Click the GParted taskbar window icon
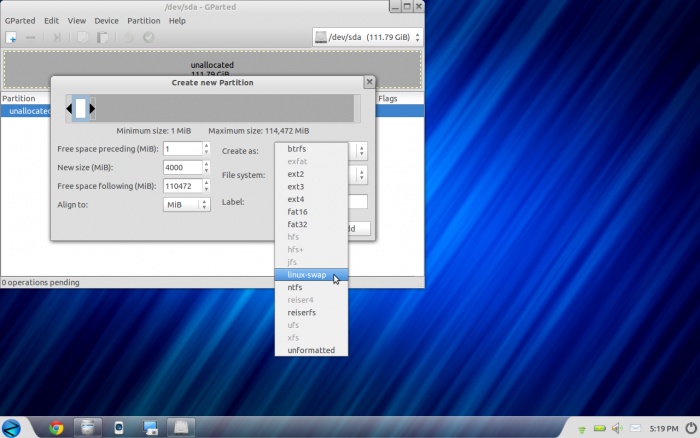Viewport: 700px width, 438px height. click(x=181, y=428)
